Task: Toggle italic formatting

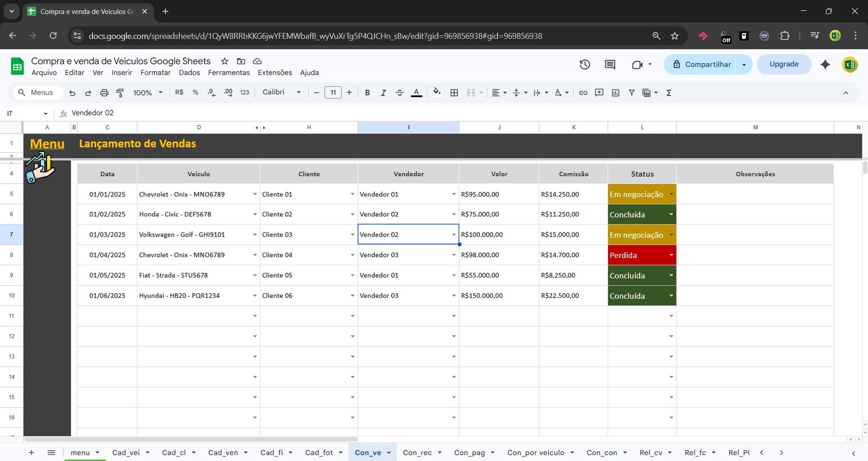Action: tap(383, 93)
